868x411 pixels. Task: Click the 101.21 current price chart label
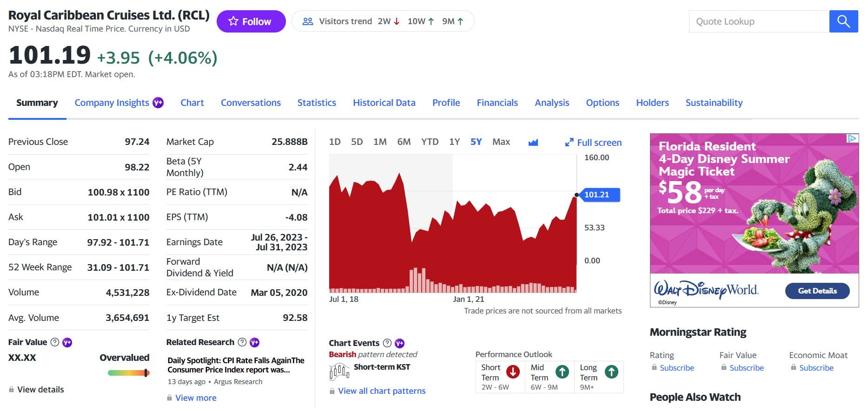tap(599, 195)
